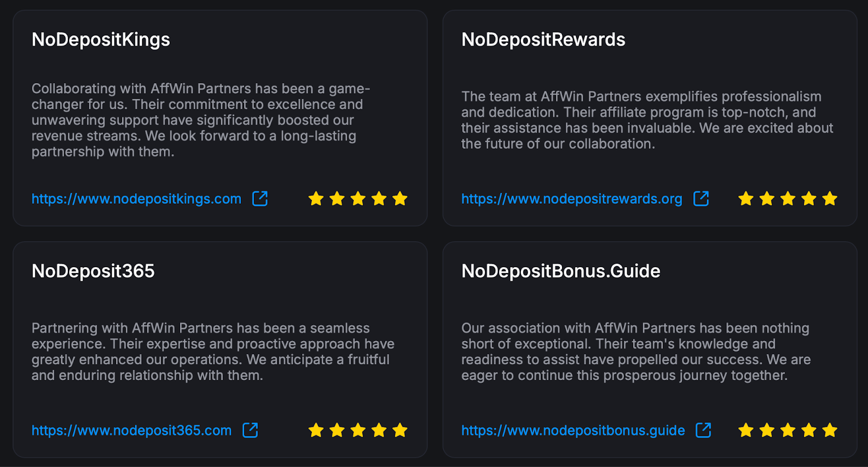This screenshot has width=868, height=467.
Task: Open external link icon beside nodepositkings.com
Action: [260, 199]
